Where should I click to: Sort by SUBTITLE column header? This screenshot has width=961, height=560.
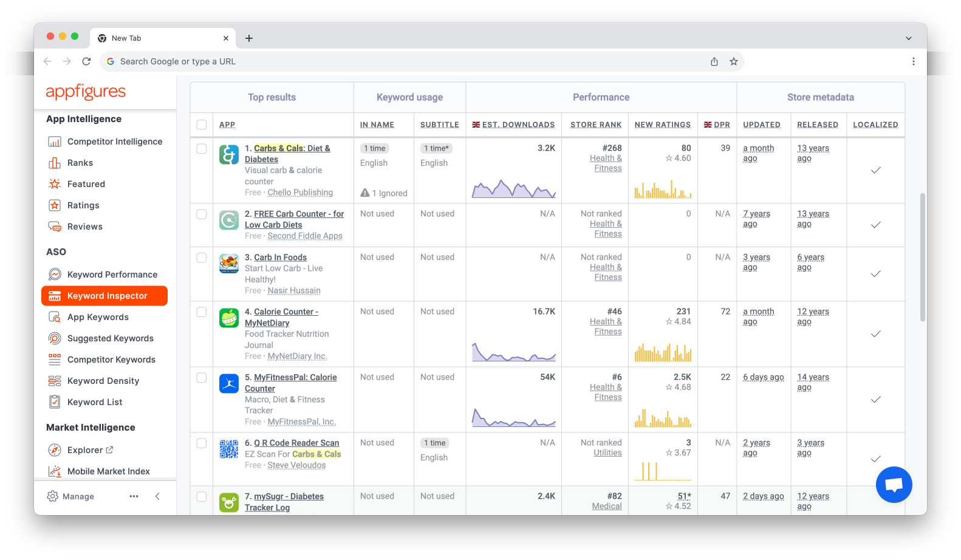tap(440, 125)
